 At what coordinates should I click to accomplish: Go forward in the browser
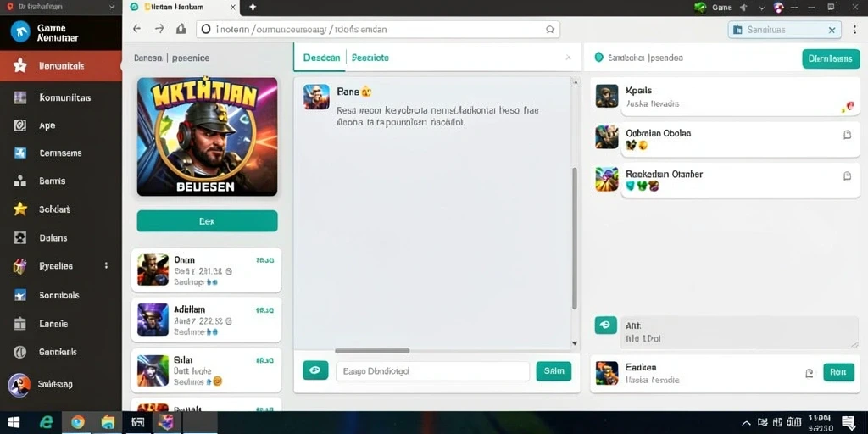click(159, 29)
